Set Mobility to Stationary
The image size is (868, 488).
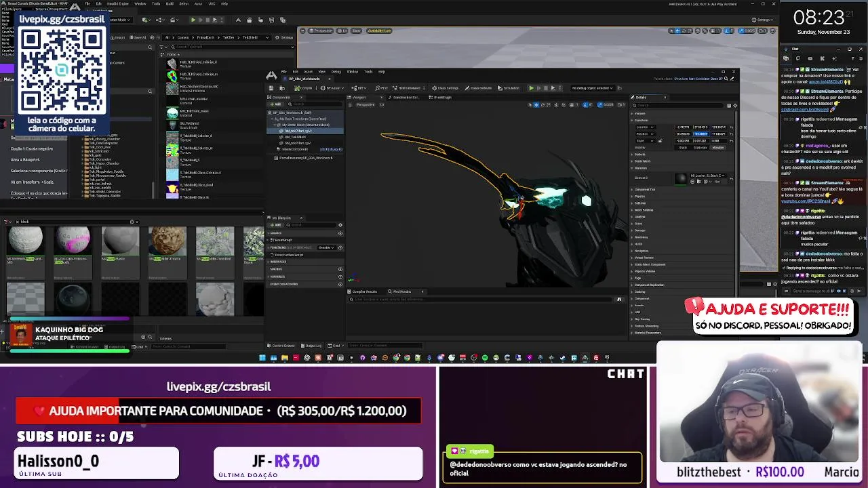pyautogui.click(x=701, y=147)
